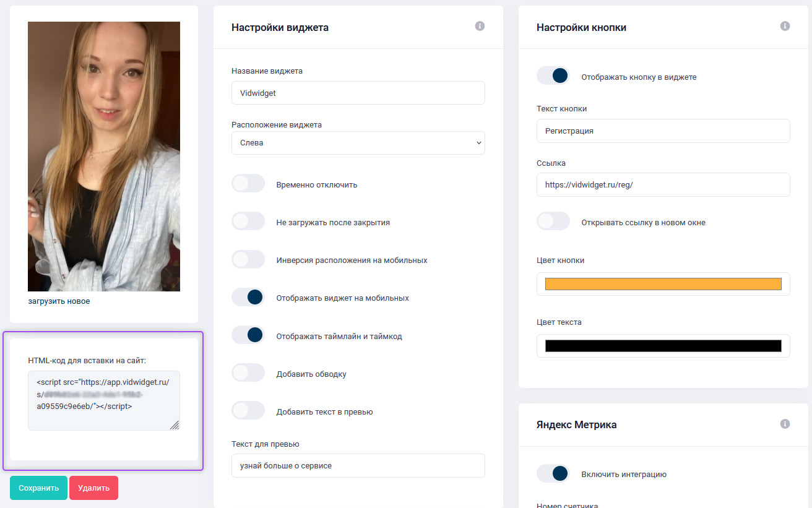Turn off Отображать таймлайн и таймкод switch
812x508 pixels.
pos(248,335)
